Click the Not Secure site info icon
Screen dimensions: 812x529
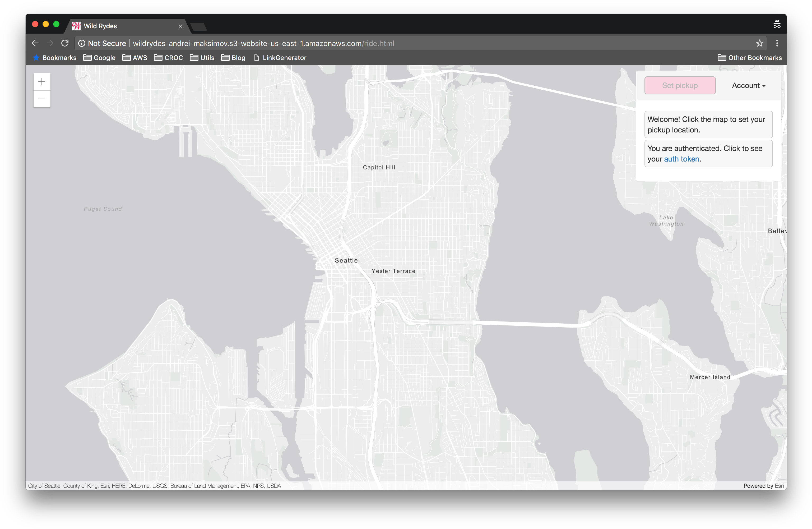(x=82, y=43)
